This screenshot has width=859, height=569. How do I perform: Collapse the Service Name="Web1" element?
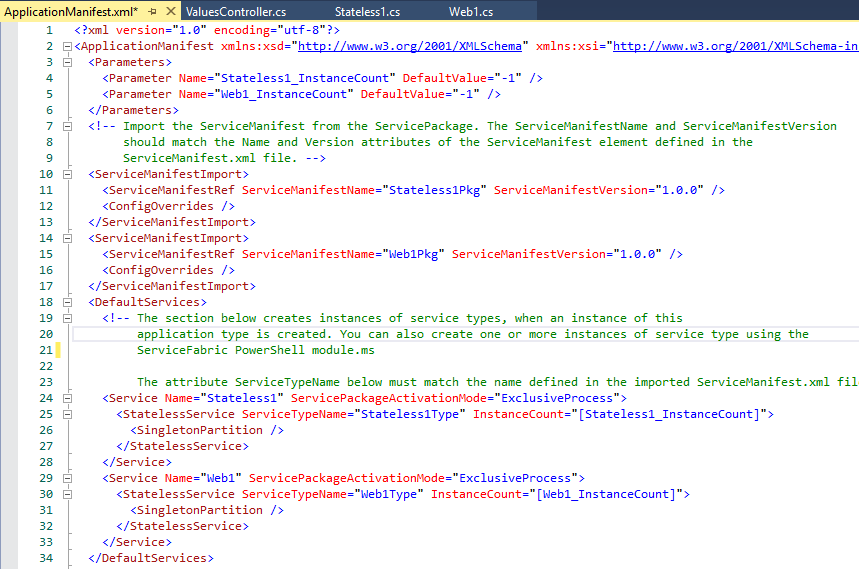pyautogui.click(x=67, y=478)
